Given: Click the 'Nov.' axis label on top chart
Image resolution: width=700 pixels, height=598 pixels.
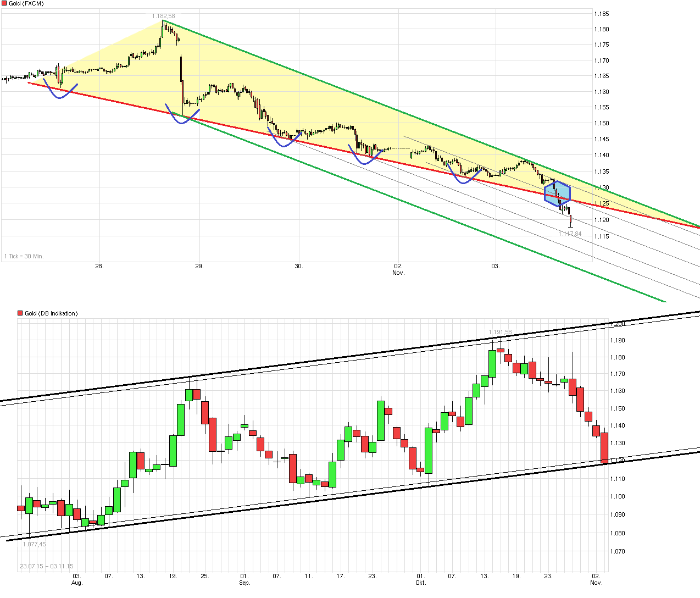Looking at the screenshot, I should point(397,272).
